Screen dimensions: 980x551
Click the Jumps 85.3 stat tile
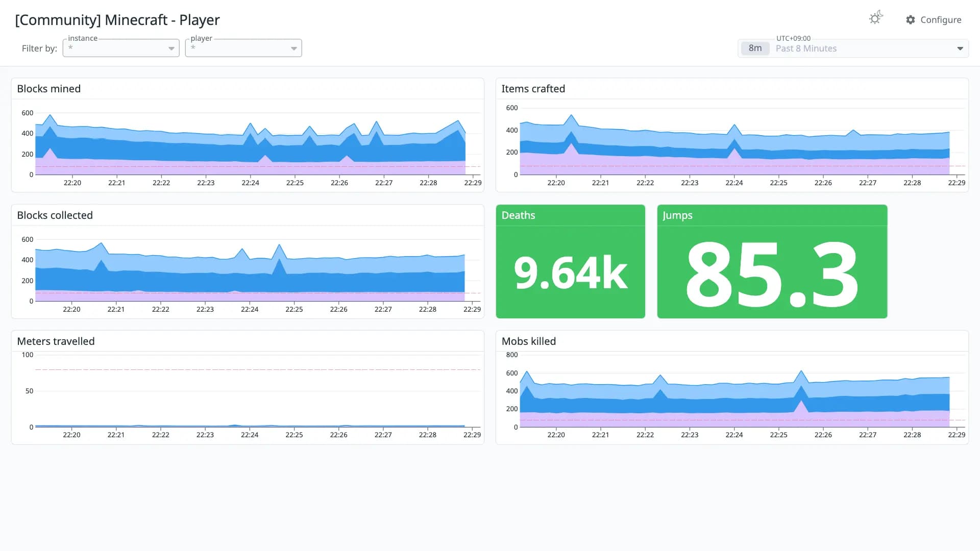772,261
